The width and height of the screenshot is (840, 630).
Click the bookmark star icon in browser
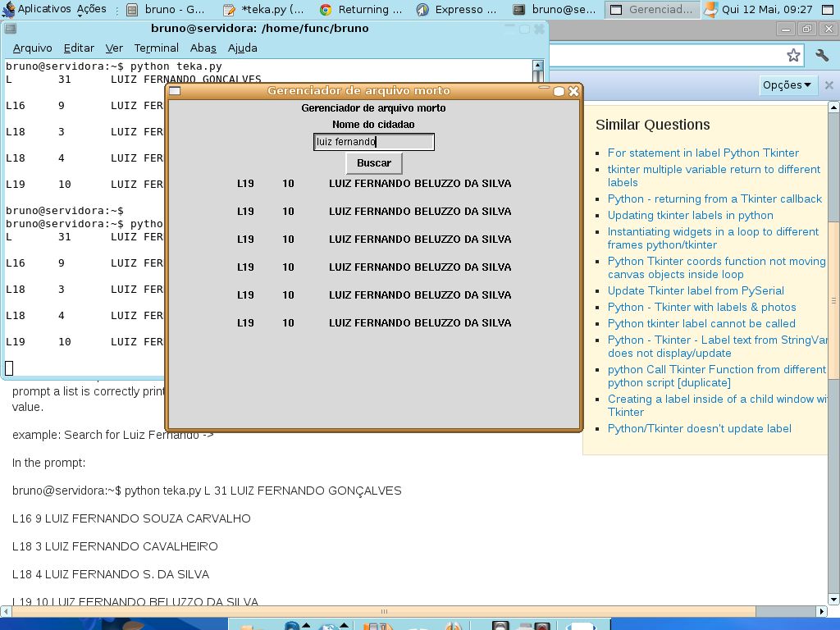793,55
